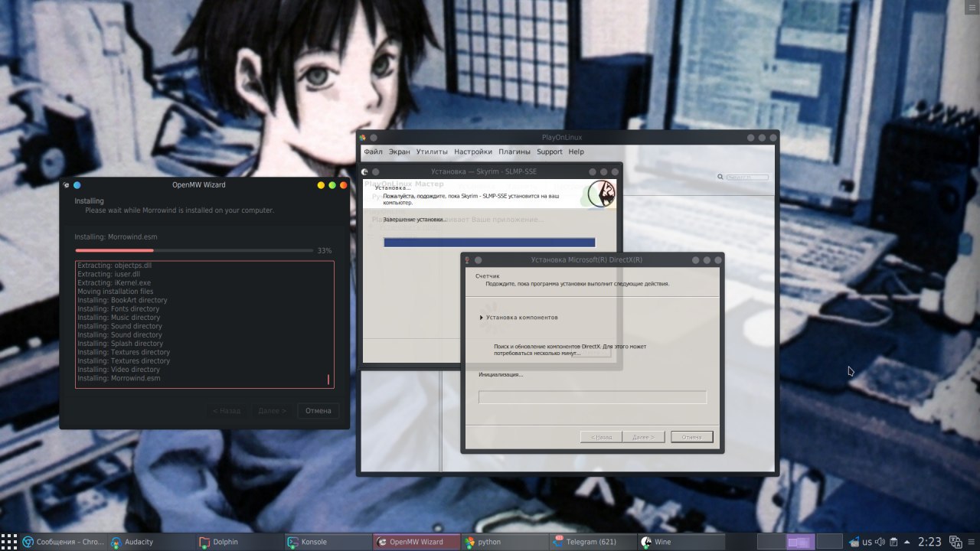Screen dimensions: 980x551
Task: Click the PlayOnLinux window menu icon
Action: 363,138
